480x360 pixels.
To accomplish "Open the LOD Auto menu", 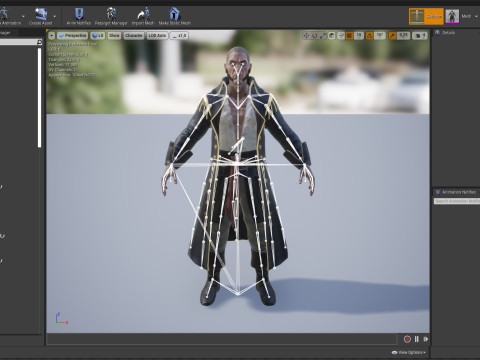I will (x=157, y=35).
